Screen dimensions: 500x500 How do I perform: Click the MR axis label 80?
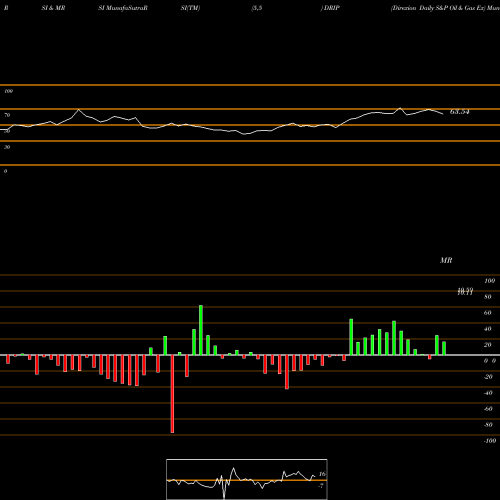(488, 297)
